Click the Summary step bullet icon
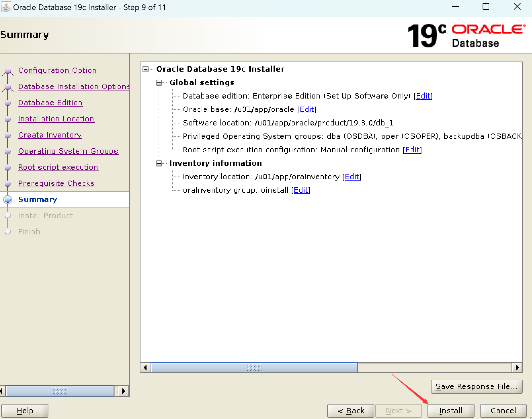The width and height of the screenshot is (532, 419). tap(8, 200)
